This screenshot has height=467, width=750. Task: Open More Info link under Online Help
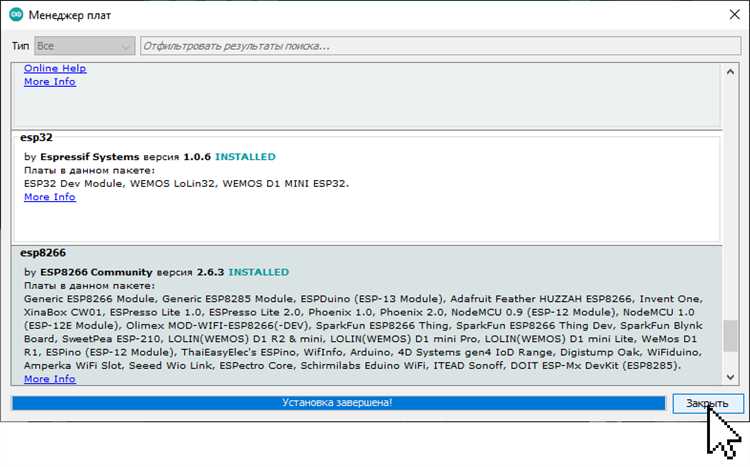point(49,82)
